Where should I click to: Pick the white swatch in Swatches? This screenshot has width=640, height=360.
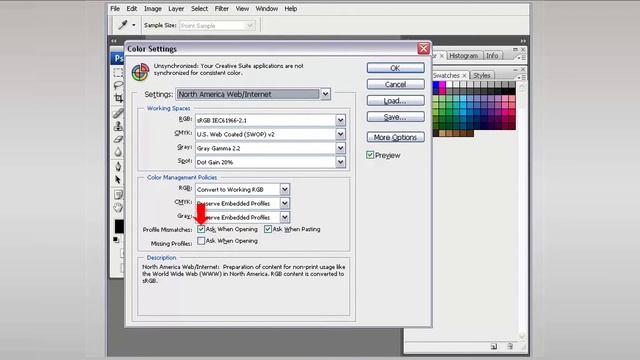click(449, 85)
